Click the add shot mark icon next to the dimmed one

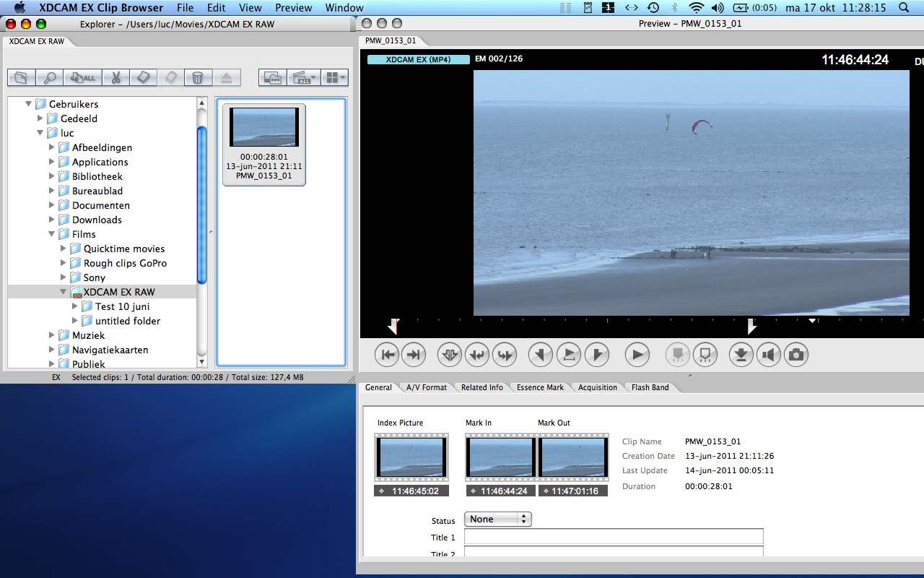705,355
